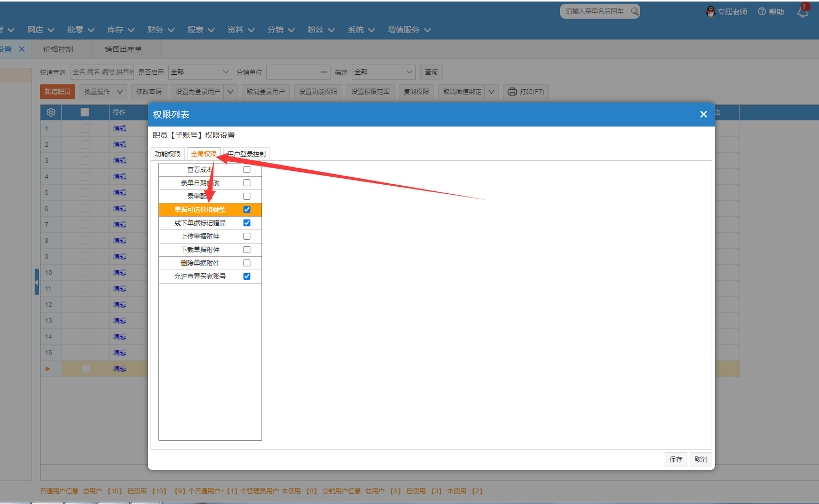Image resolution: width=819 pixels, height=504 pixels.
Task: Click the printer icon 打印(F7)
Action: [512, 92]
